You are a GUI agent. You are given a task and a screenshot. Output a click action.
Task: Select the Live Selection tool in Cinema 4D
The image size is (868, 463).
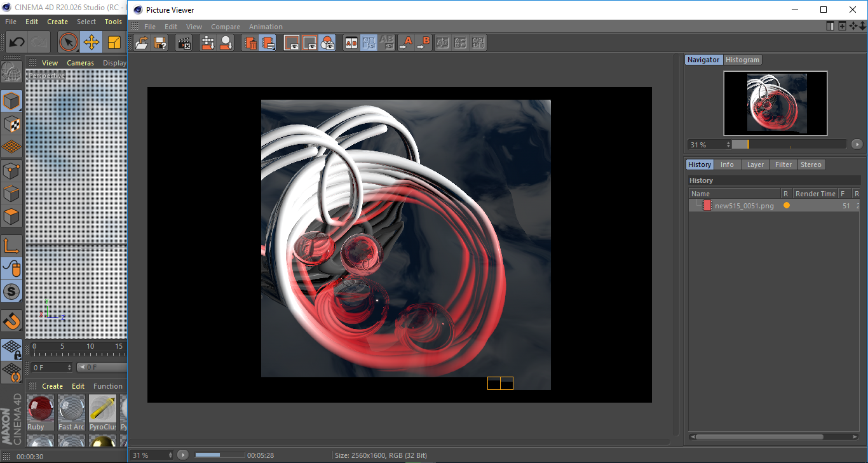pyautogui.click(x=68, y=43)
